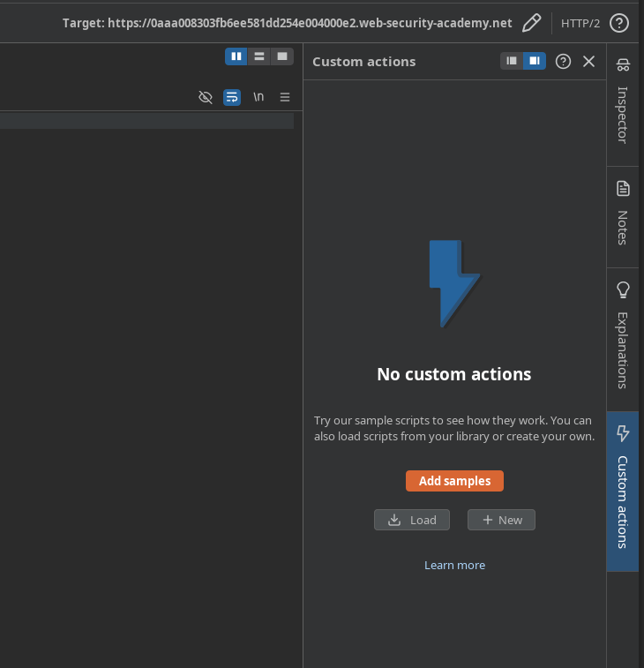Toggle showing non-printable \n characters
The image size is (644, 668).
point(258,97)
